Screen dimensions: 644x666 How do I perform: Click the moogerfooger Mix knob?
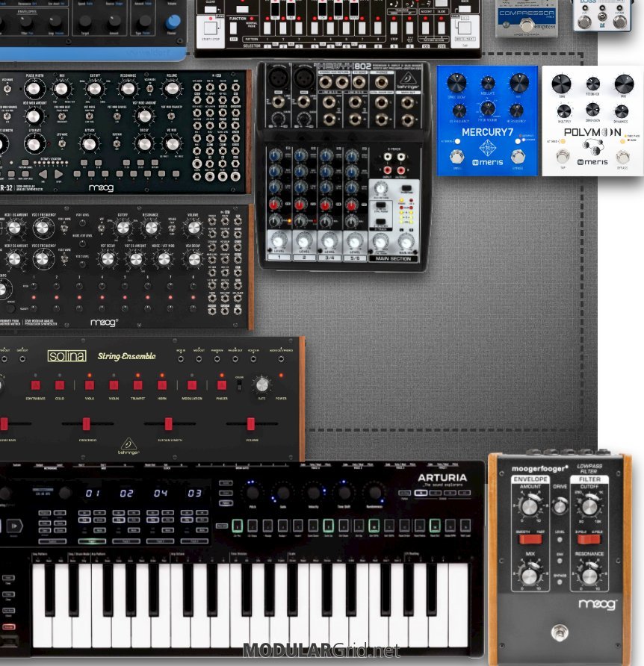point(529,576)
